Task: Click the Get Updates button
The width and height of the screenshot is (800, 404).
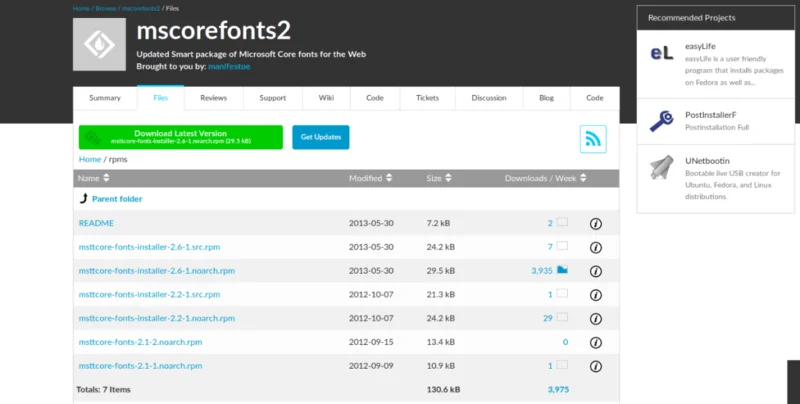Action: tap(321, 137)
